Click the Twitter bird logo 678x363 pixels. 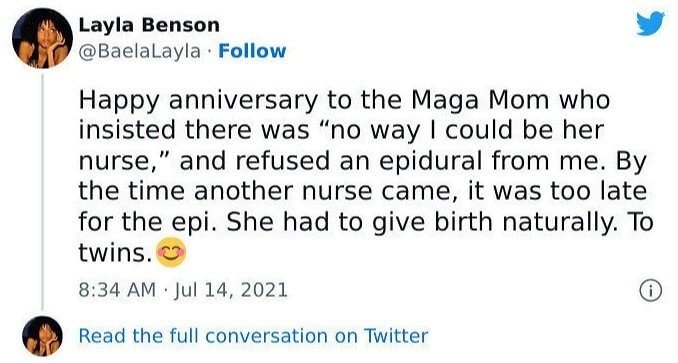(x=650, y=23)
